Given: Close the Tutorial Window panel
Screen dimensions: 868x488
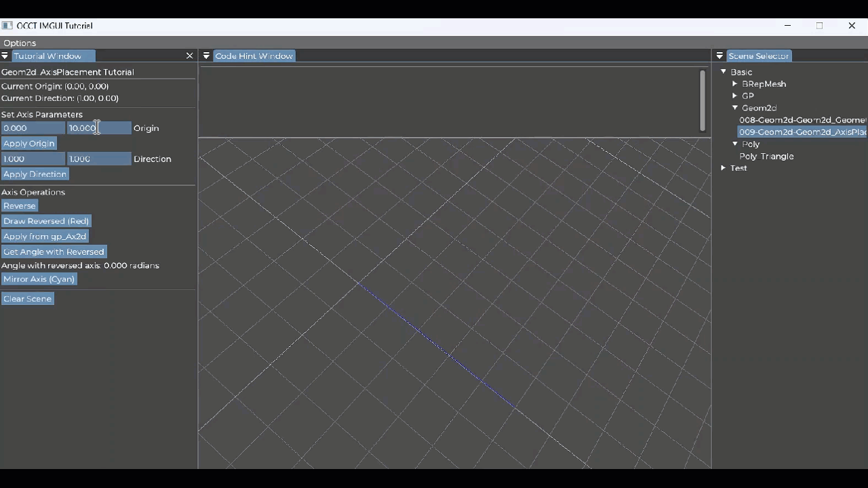Looking at the screenshot, I should [189, 56].
